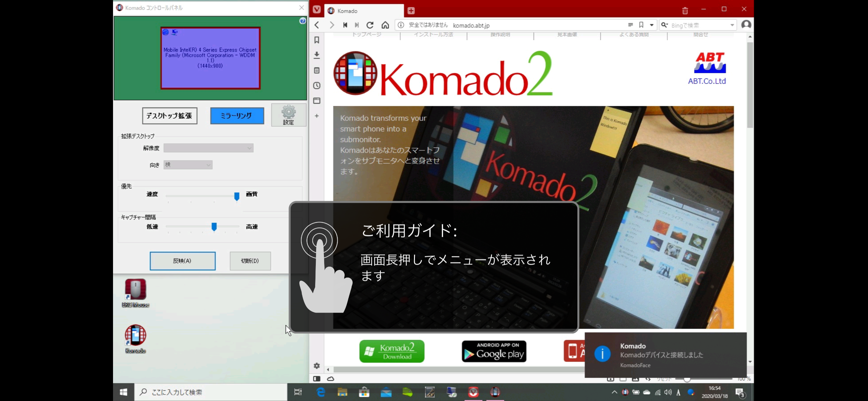Open Microsoft Edge from taskbar

(x=320, y=392)
